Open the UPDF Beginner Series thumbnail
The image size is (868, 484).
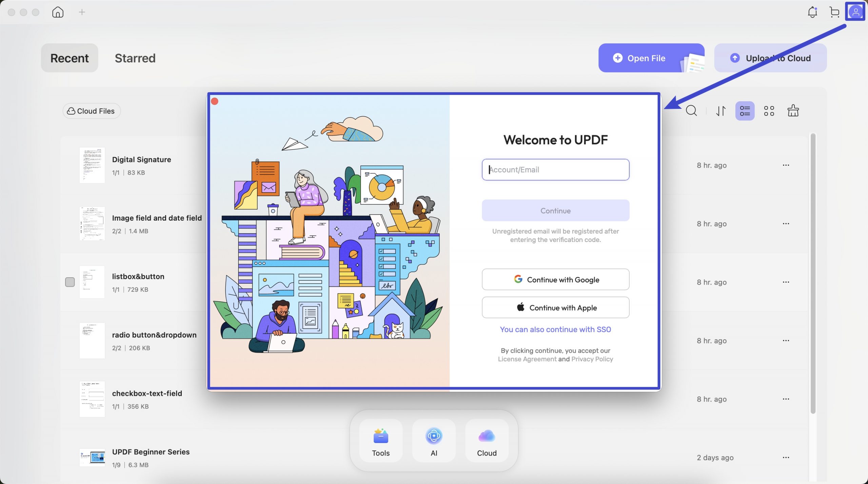pyautogui.click(x=92, y=458)
